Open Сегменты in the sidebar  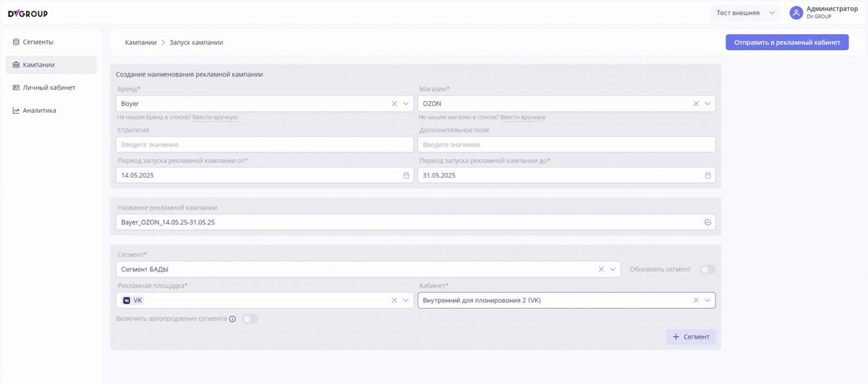tap(51, 42)
